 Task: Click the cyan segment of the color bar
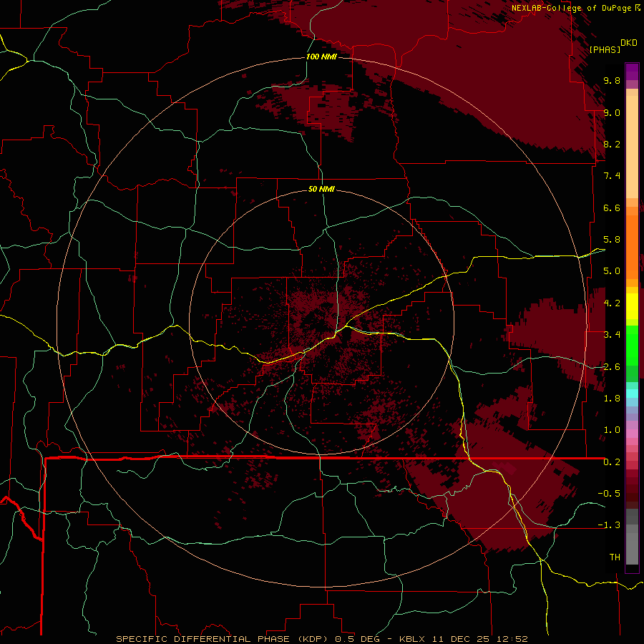(x=632, y=394)
